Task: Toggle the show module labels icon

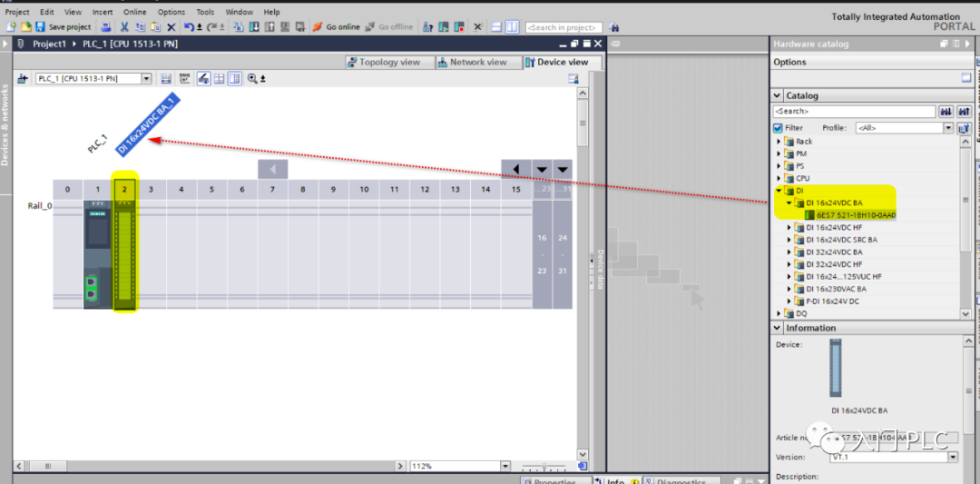Action: 204,78
